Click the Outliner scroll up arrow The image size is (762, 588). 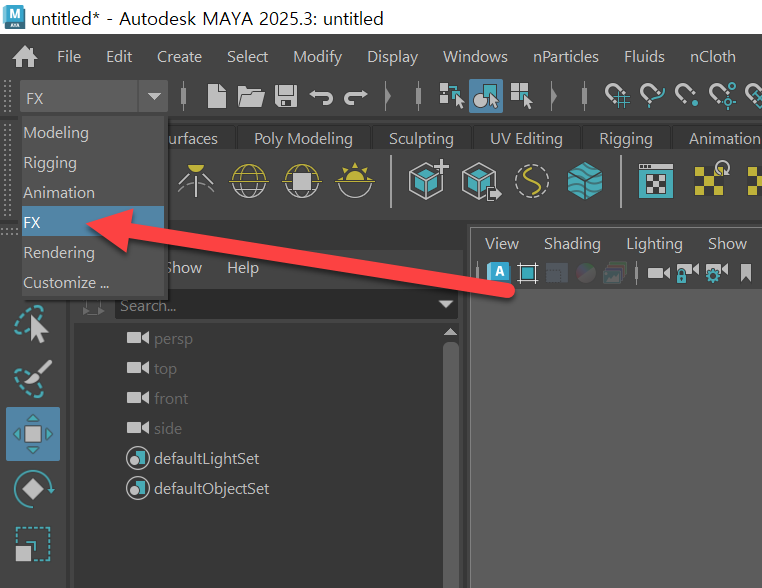[x=450, y=332]
